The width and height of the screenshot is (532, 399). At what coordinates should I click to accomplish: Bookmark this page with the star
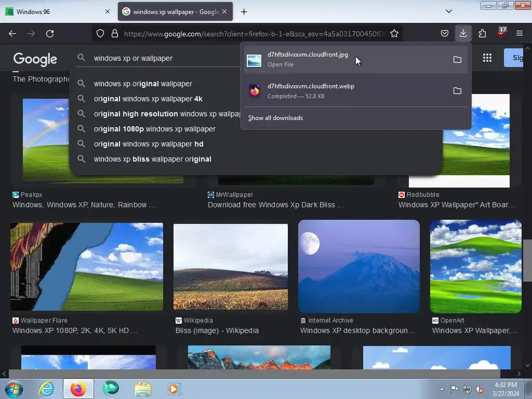[x=394, y=34]
